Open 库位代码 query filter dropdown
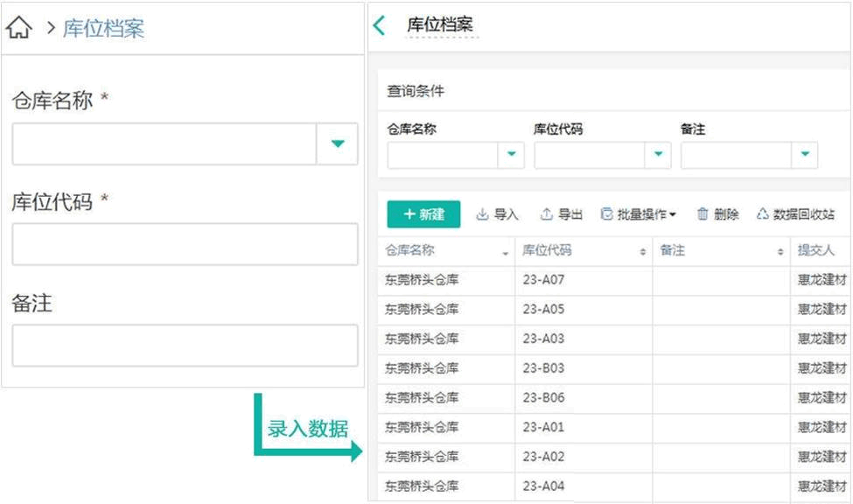The height and width of the screenshot is (504, 853). (x=658, y=155)
